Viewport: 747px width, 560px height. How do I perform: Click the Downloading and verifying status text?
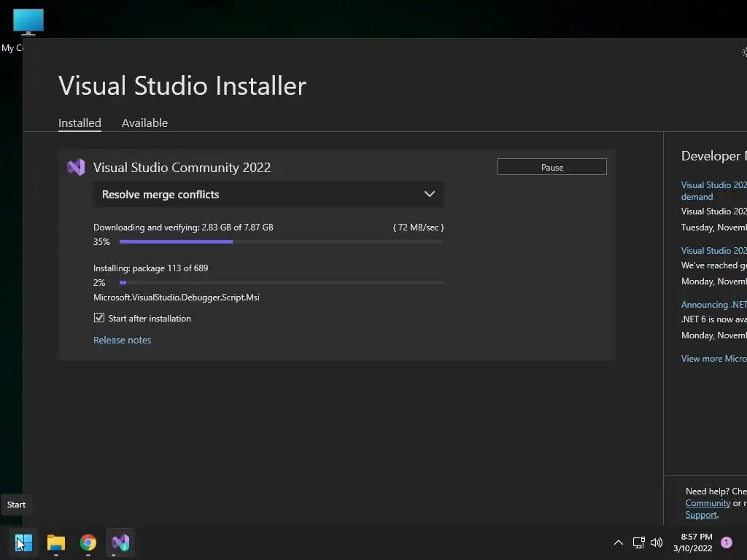coord(183,227)
